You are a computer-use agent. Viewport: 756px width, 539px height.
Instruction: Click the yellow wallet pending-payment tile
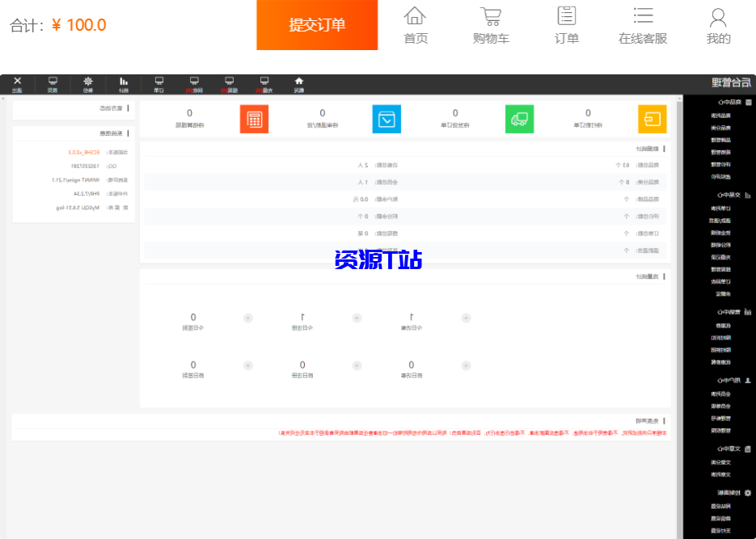652,119
